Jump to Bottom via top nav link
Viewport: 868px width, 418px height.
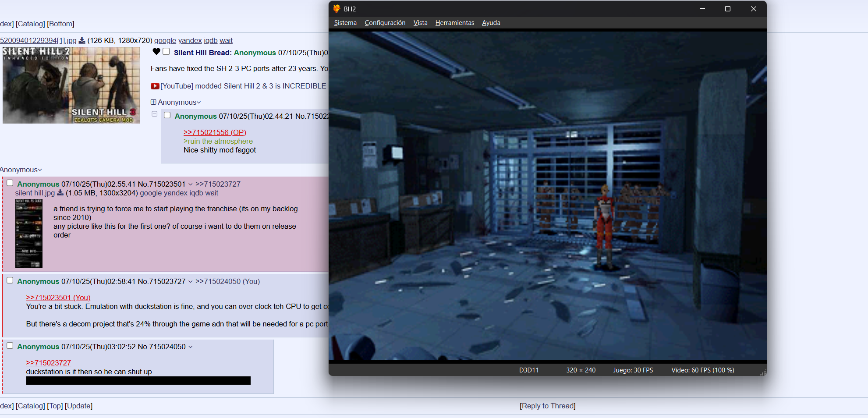point(61,24)
